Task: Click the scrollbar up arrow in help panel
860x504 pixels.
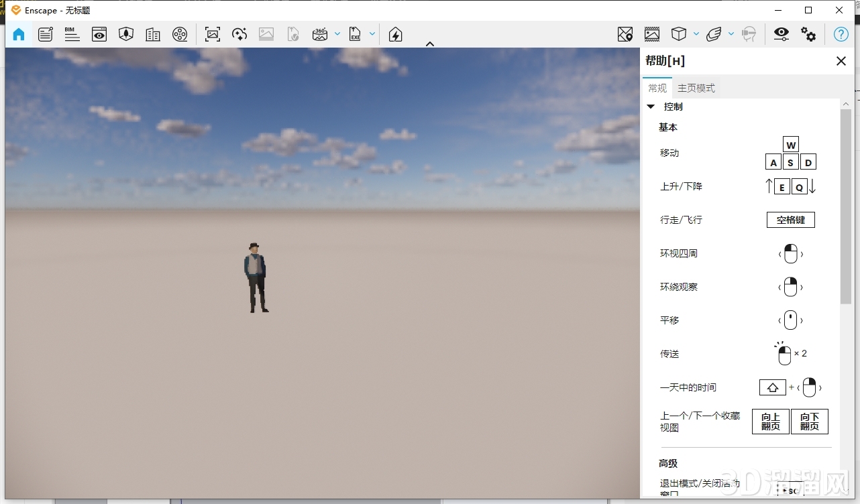Action: tap(846, 104)
